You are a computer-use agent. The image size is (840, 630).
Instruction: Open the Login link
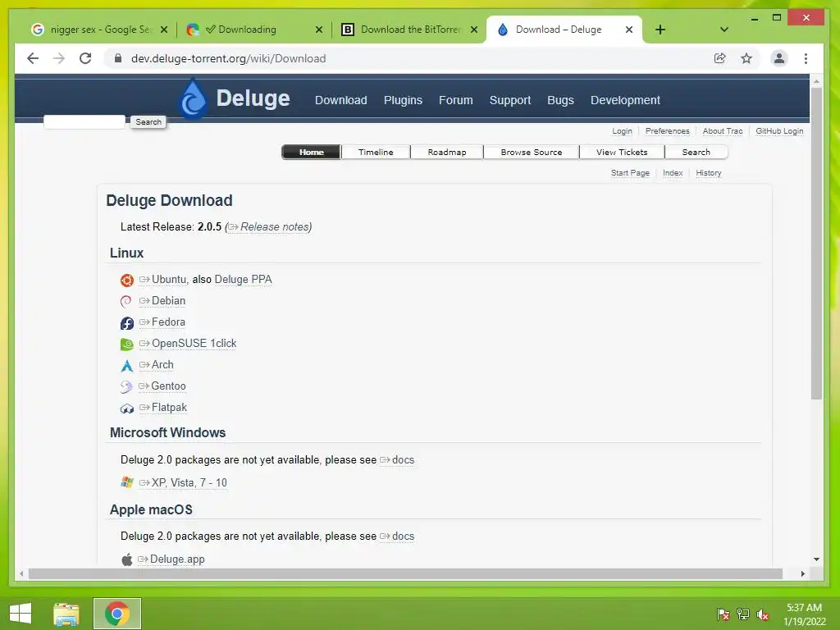point(622,131)
